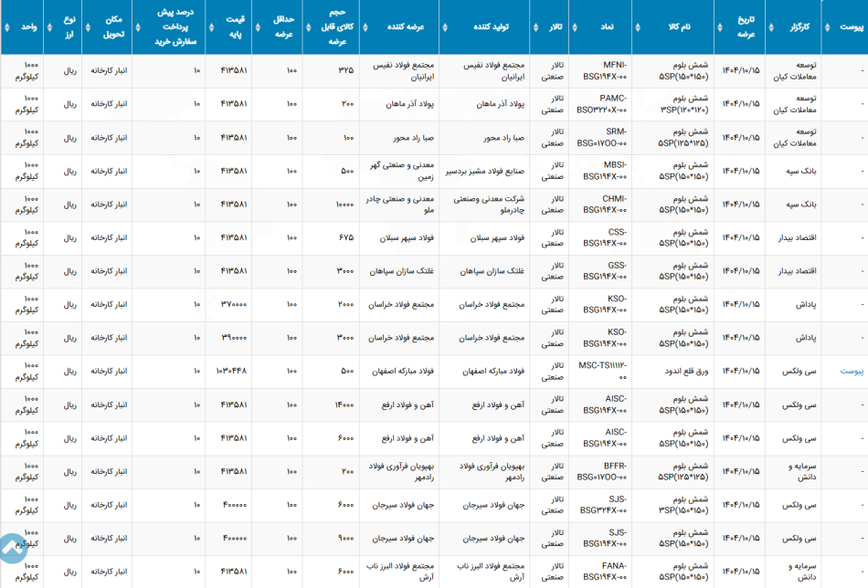The width and height of the screenshot is (868, 588).
Task: Sort by مکان تحویل using its arrow icon
Action: 88,27
